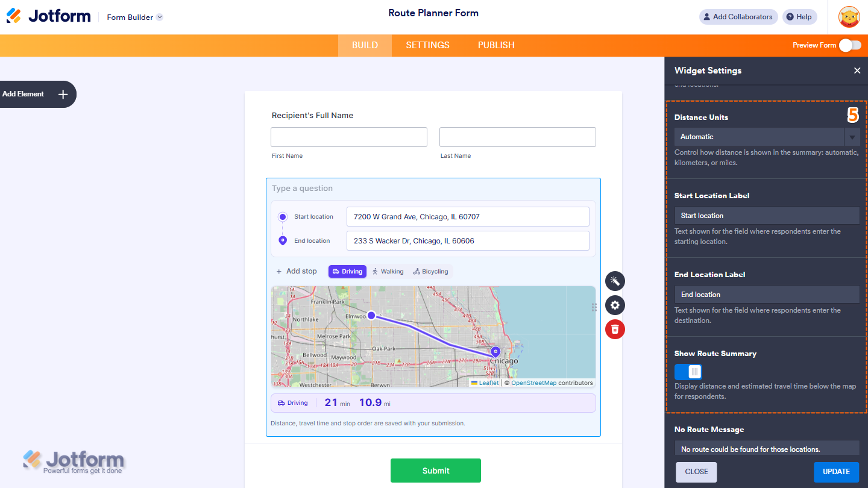Click the Route Planner Form title
Screen dimensions: 868x488
click(x=433, y=13)
